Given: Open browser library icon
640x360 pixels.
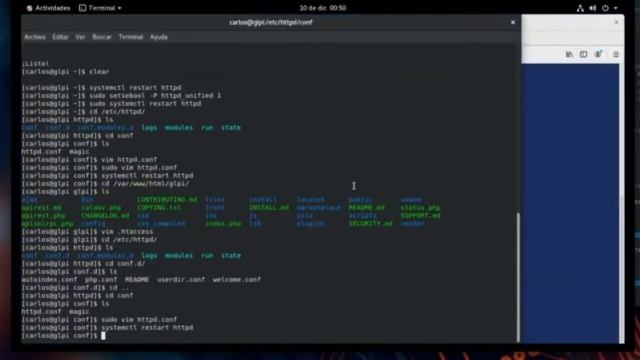Looking at the screenshot, I should (569, 54).
